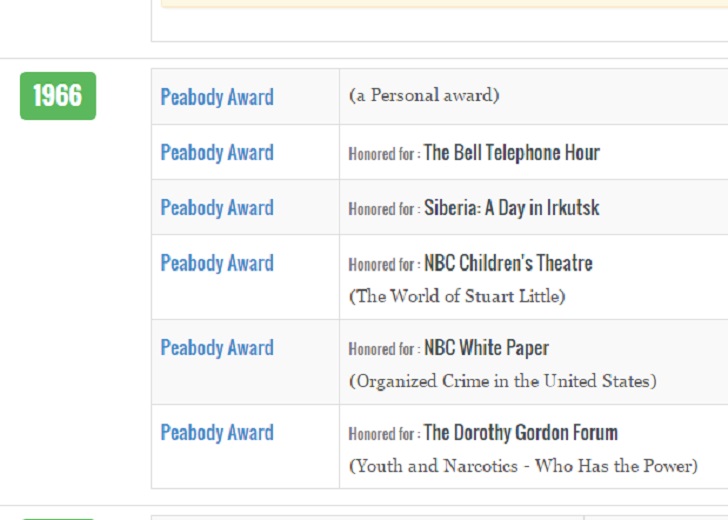
Task: Click the 1966 year badge
Action: 58,96
